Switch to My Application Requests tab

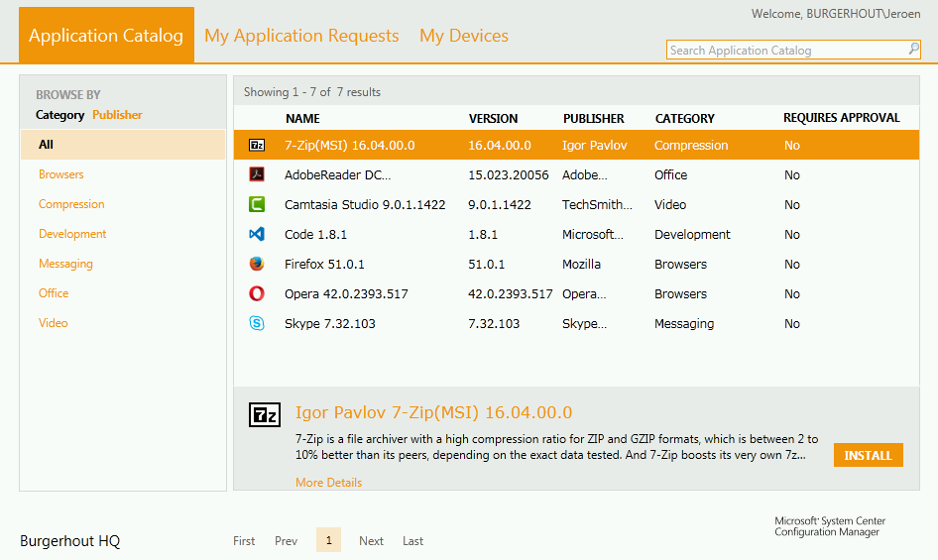pyautogui.click(x=301, y=36)
